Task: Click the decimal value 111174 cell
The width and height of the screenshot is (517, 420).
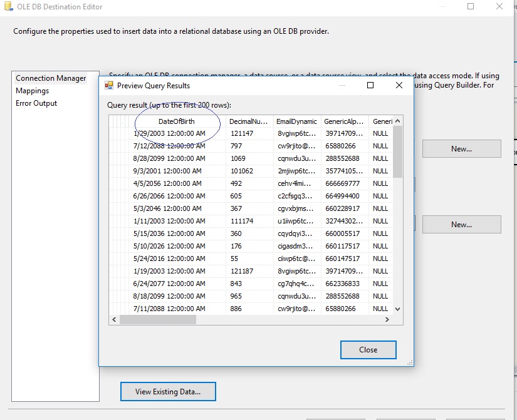Action: (249, 221)
